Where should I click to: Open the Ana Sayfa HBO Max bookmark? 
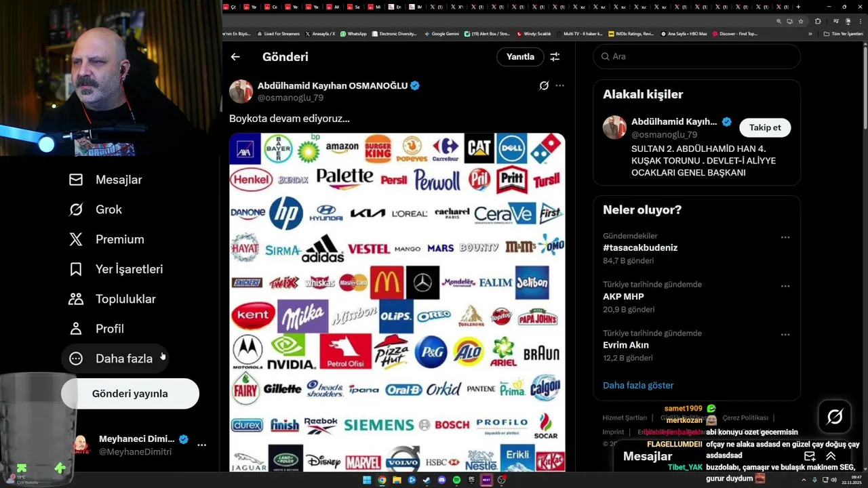[x=684, y=33]
